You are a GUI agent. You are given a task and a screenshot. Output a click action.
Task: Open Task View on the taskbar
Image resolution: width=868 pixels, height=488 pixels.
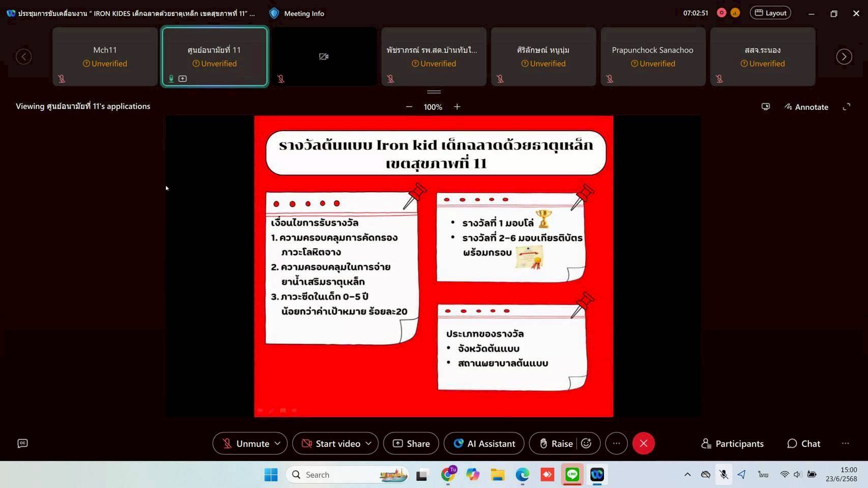422,475
